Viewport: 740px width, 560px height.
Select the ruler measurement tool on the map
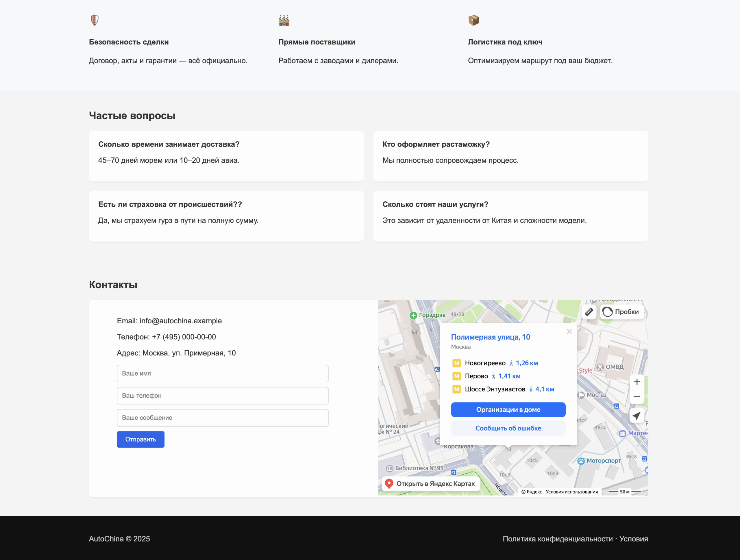click(x=589, y=312)
